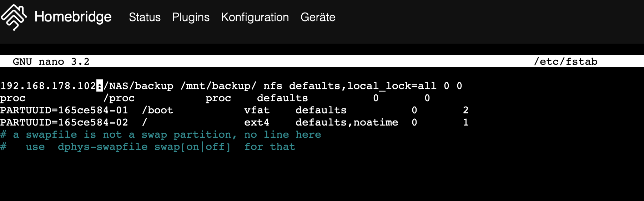This screenshot has width=644, height=201.
Task: Place cursor on IP address 192.168.178.102
Action: click(x=48, y=86)
